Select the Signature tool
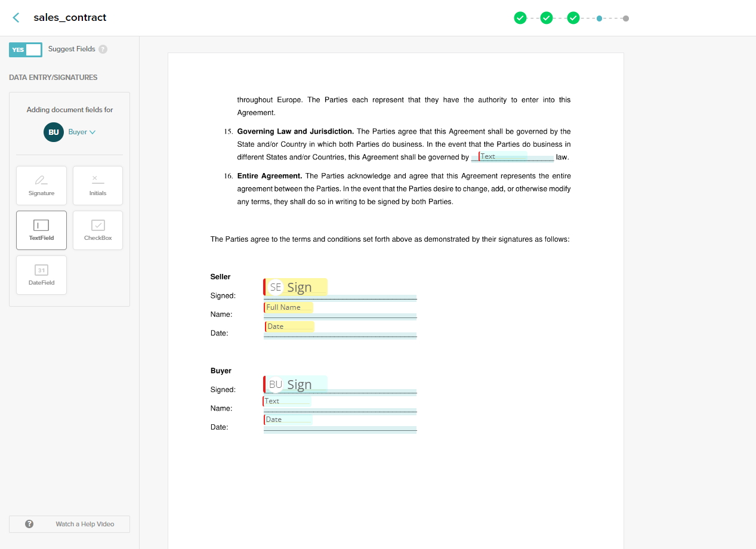The width and height of the screenshot is (756, 549). [x=41, y=185]
